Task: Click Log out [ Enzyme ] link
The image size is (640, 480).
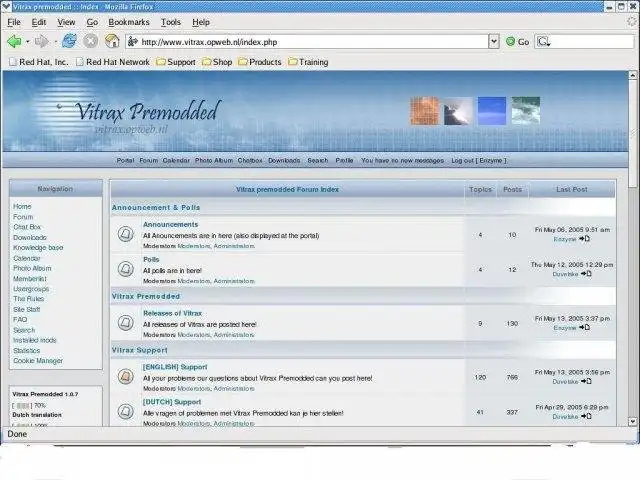Action: coord(479,160)
